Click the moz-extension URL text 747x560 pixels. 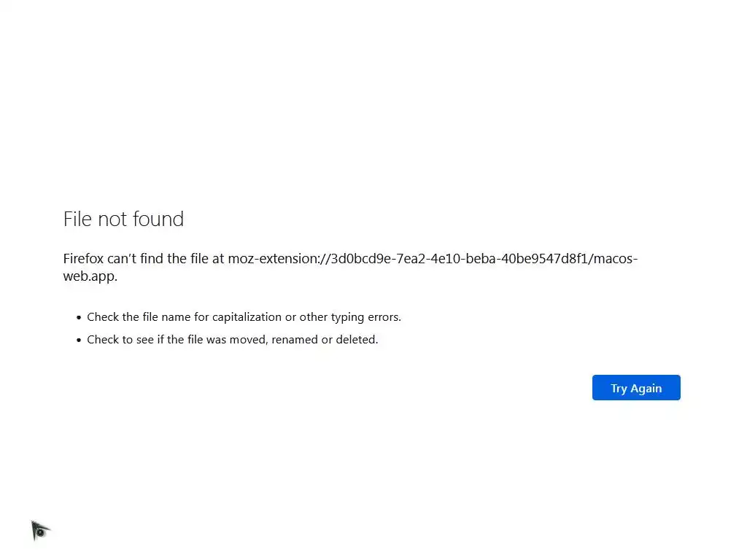(432, 258)
